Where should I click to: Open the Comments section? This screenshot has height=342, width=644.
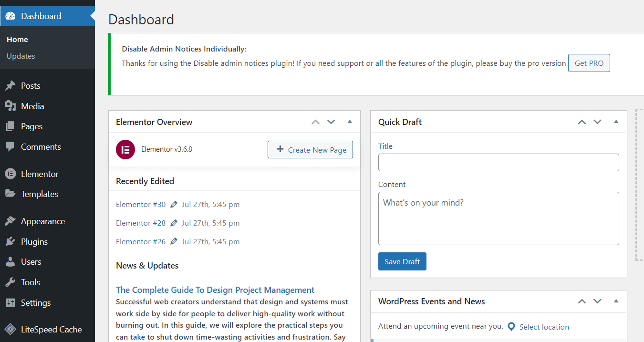(x=41, y=146)
